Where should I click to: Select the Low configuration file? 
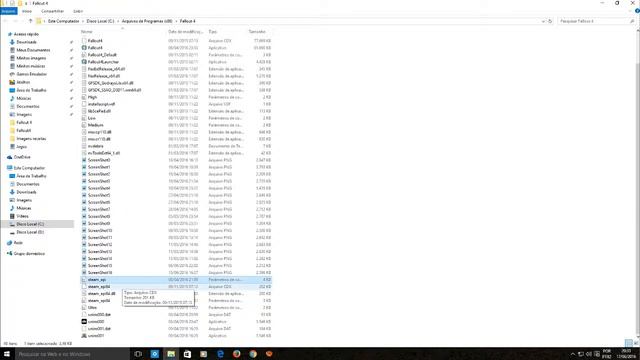[92, 118]
